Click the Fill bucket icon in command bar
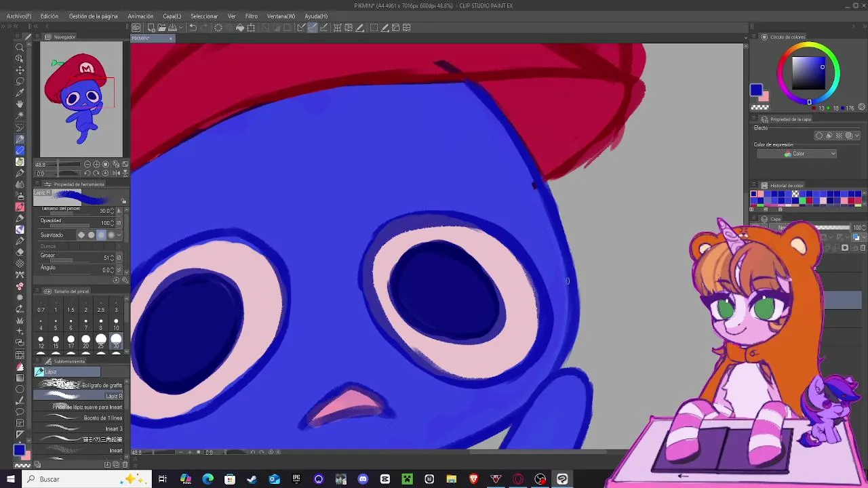Image resolution: width=868 pixels, height=488 pixels. point(240,28)
